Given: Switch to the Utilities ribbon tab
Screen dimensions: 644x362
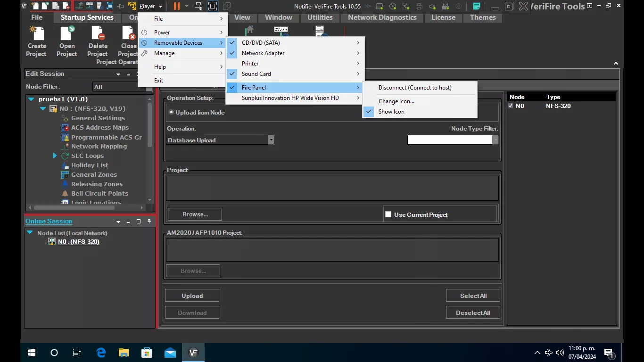Looking at the screenshot, I should click(320, 17).
